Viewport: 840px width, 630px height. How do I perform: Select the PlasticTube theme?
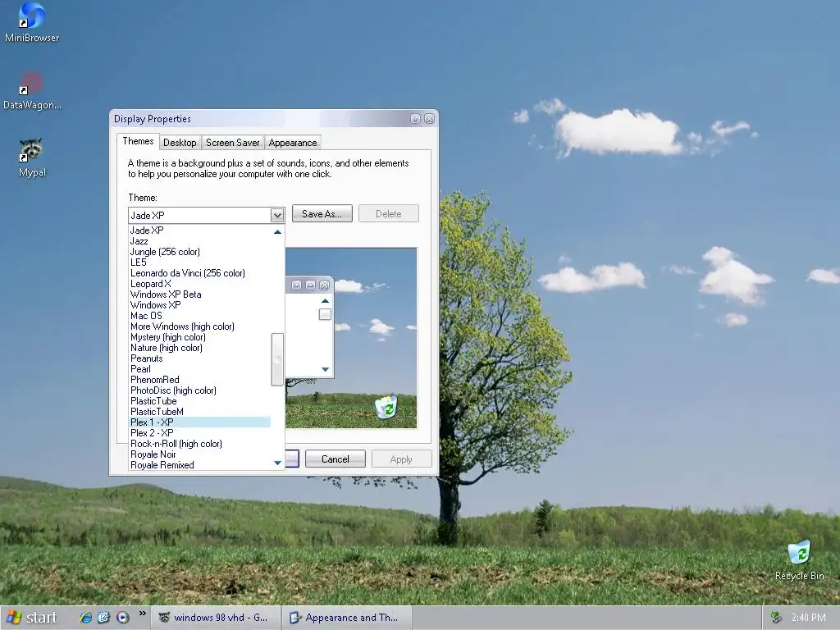pyautogui.click(x=200, y=401)
